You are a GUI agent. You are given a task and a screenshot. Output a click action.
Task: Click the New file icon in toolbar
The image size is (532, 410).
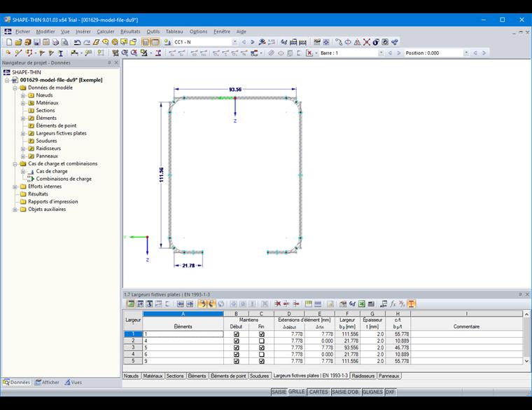(9, 42)
